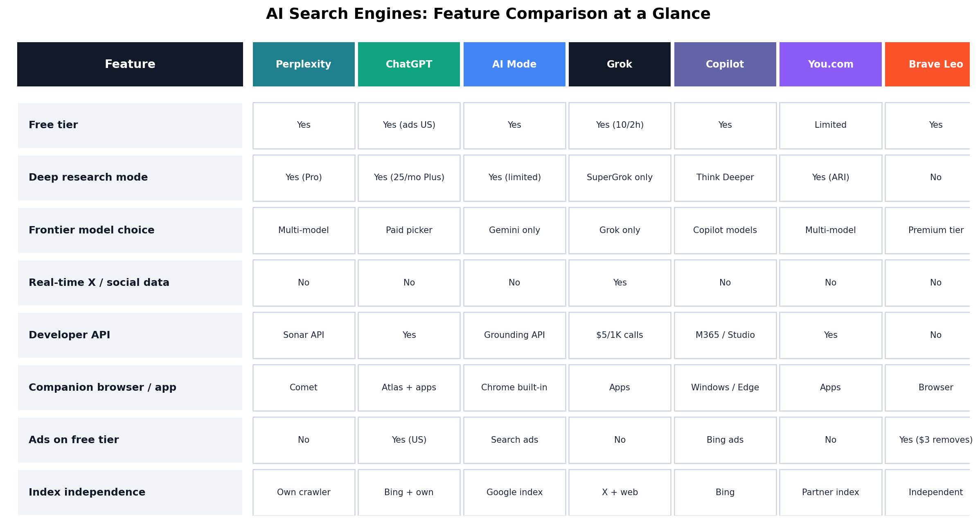
Task: Select Copilot's 'Bing' index cell
Action: [725, 492]
